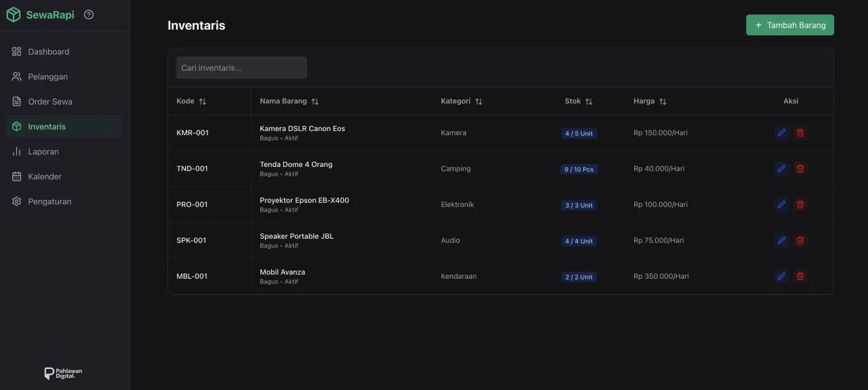Click the Mobil Avanza name
This screenshot has height=390, width=868.
pos(283,272)
